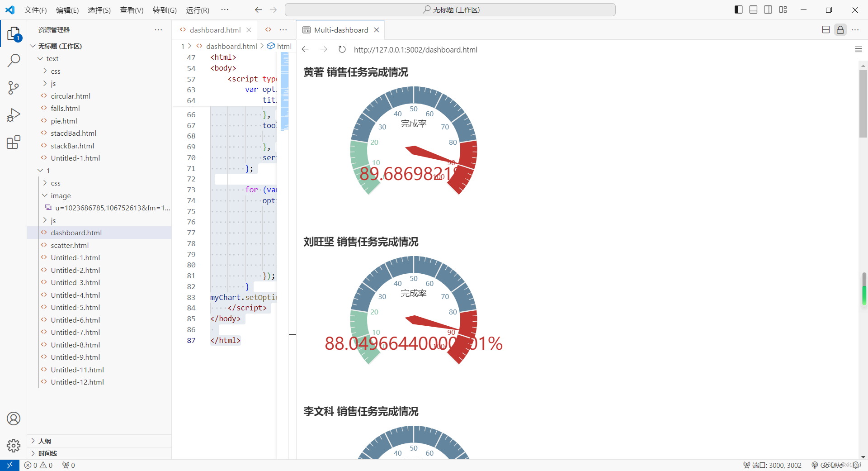Open more actions for the code editor group

pos(283,30)
